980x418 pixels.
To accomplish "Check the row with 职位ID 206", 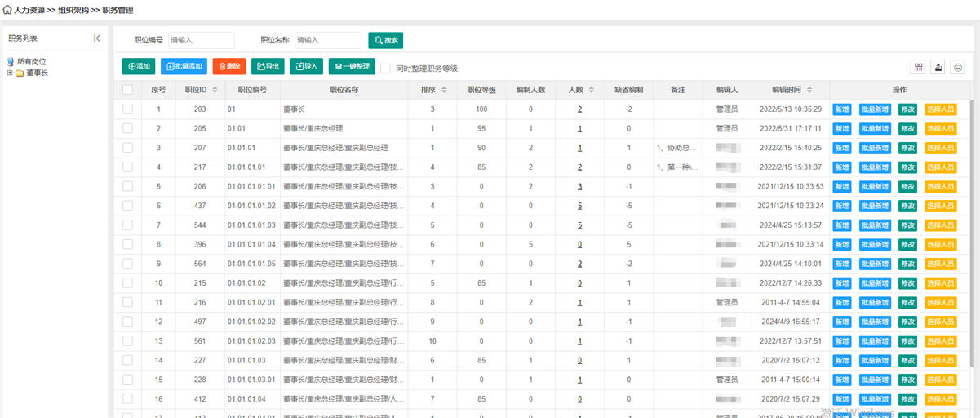I will pos(128,186).
